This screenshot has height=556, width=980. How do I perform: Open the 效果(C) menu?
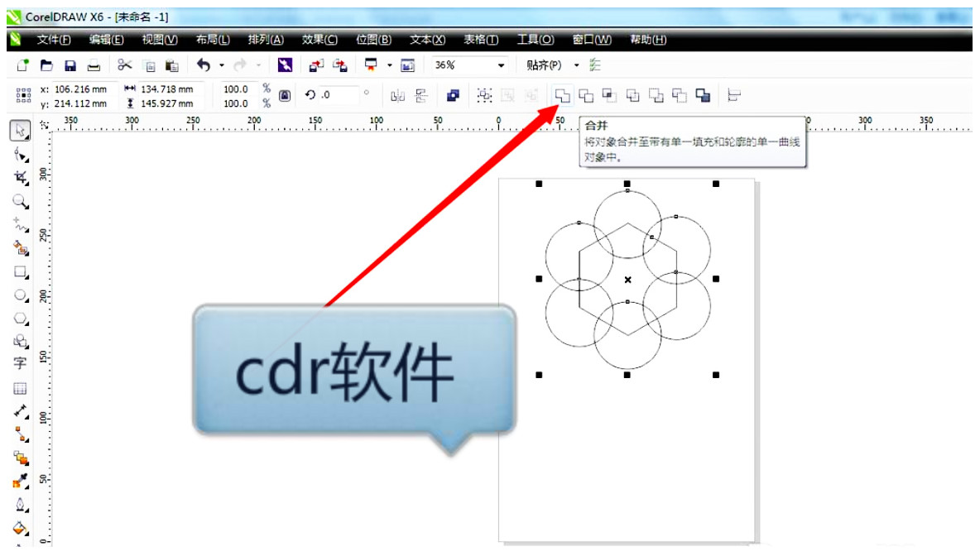[x=319, y=40]
